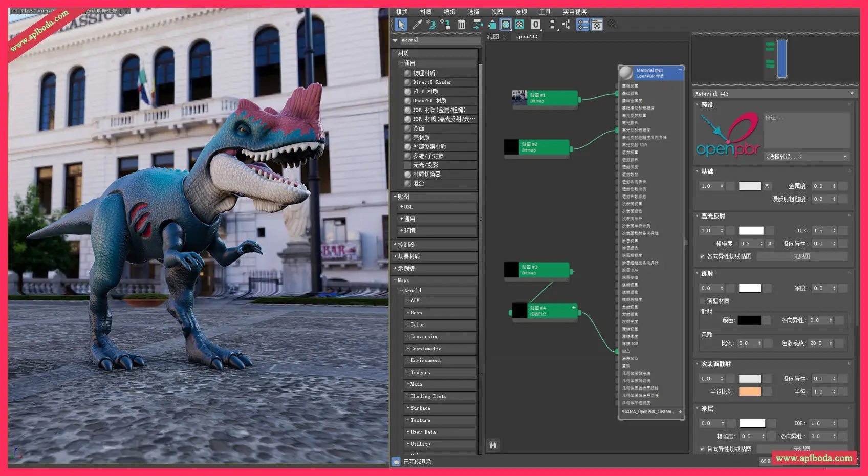This screenshot has width=868, height=476.
Task: Click the orange 半径比例 color swatch
Action: (x=749, y=392)
